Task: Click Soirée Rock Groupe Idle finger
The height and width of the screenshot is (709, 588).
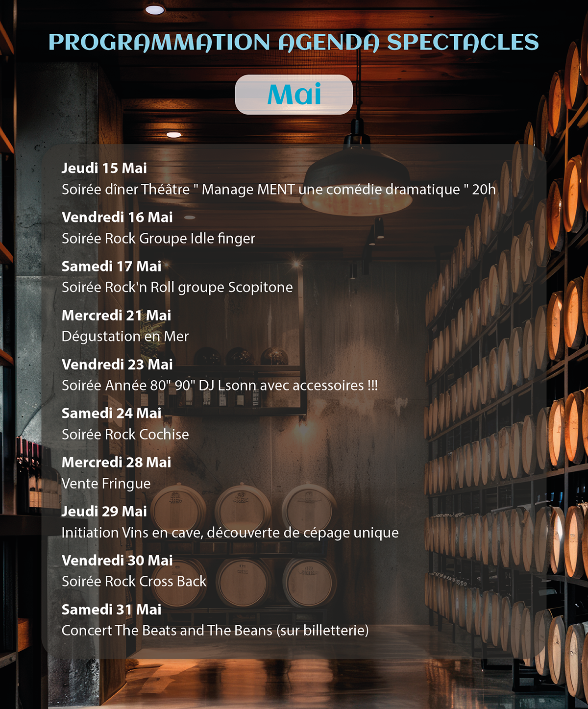Action: point(158,239)
